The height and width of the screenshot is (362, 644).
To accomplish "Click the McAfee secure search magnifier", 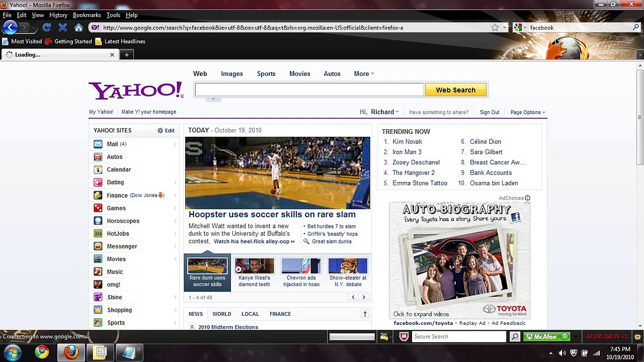I will click(x=515, y=336).
